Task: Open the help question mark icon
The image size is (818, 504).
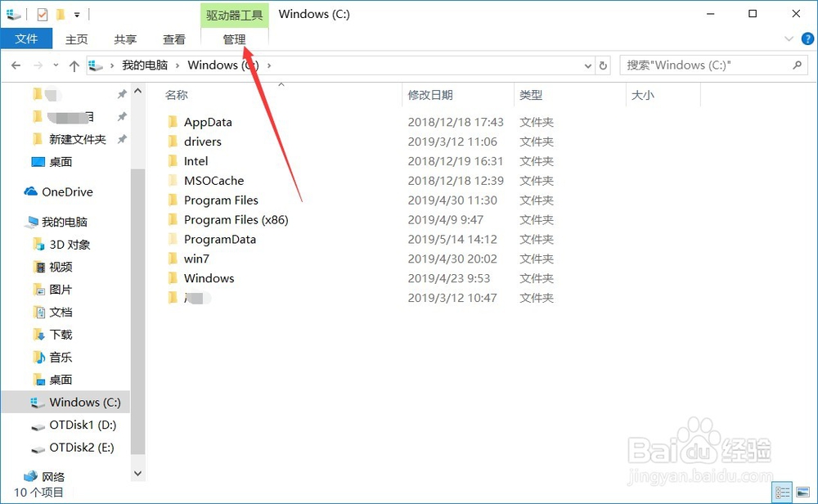Action: 807,38
